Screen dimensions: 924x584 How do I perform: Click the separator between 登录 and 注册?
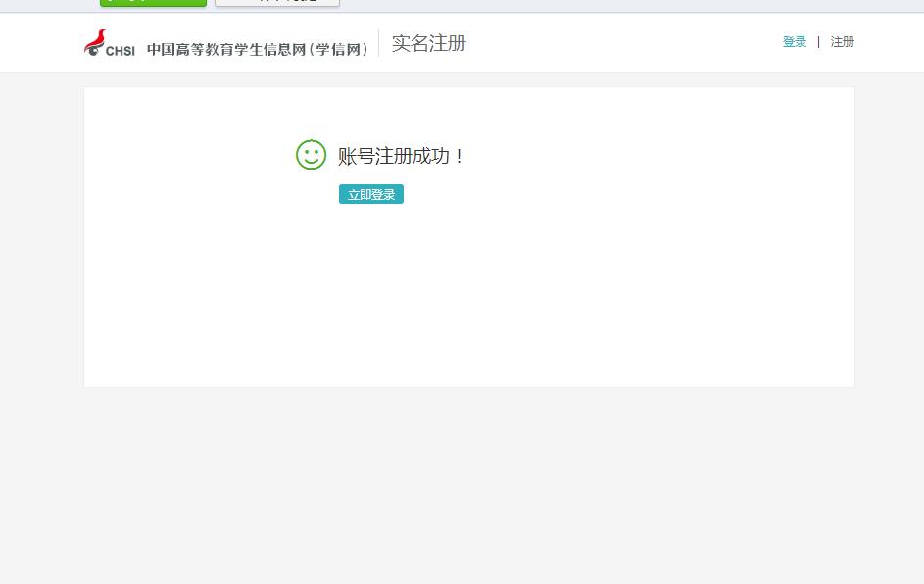818,42
